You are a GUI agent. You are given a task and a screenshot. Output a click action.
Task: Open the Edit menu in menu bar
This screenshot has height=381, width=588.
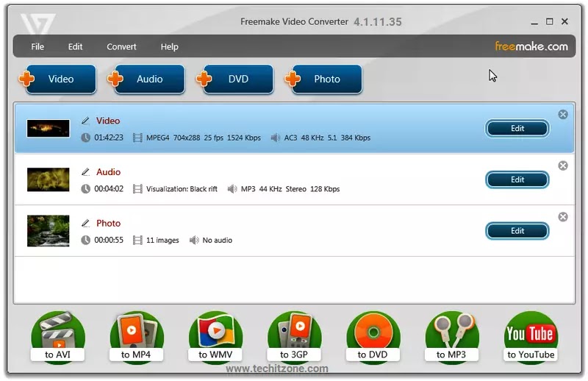[x=75, y=46]
